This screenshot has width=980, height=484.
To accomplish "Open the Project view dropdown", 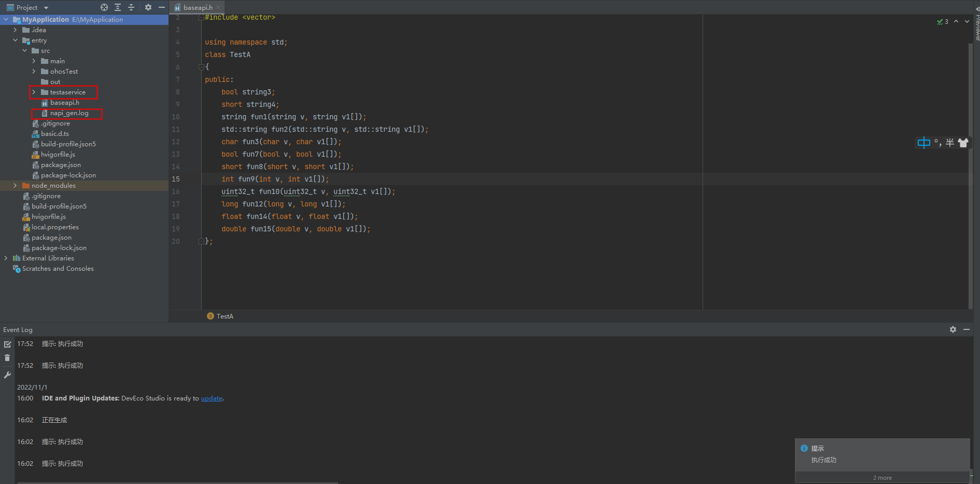I will [46, 8].
